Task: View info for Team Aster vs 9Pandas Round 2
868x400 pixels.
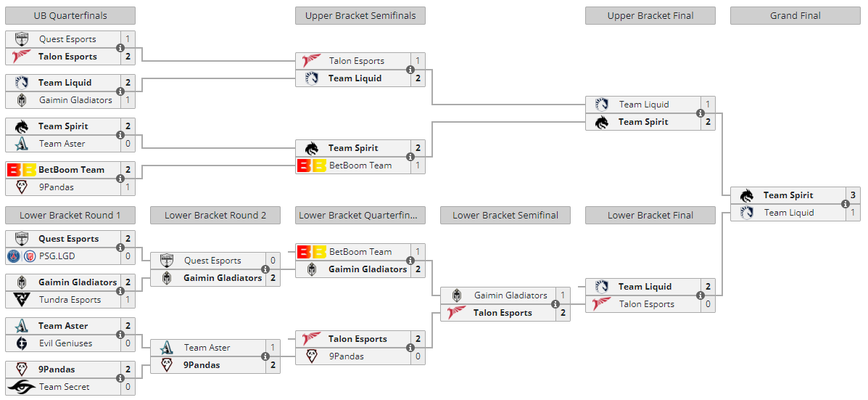Action: click(x=265, y=356)
